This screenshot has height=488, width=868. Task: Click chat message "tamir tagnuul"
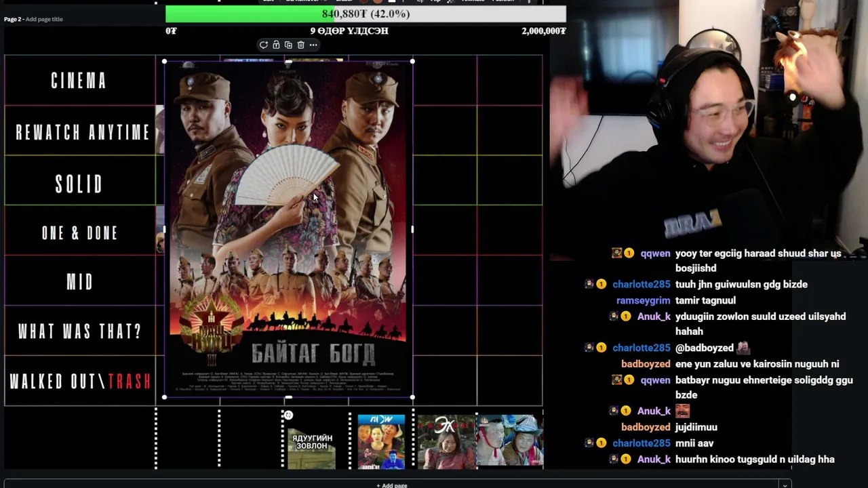coord(705,300)
